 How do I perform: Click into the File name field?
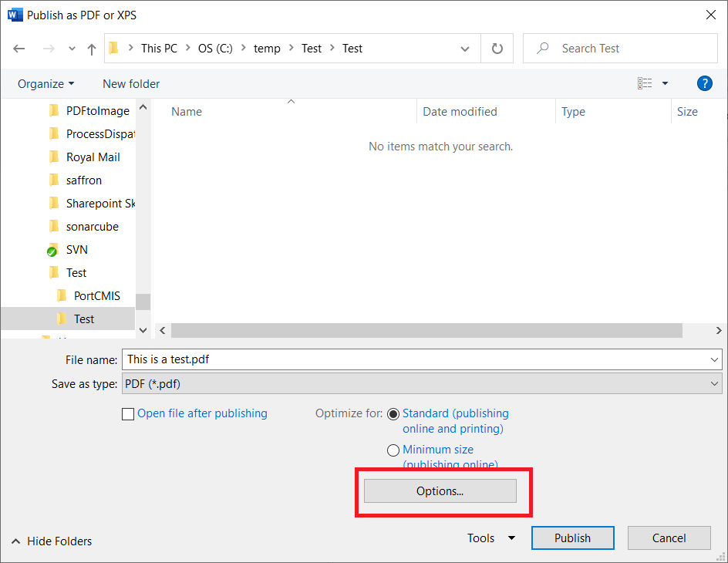(x=416, y=359)
